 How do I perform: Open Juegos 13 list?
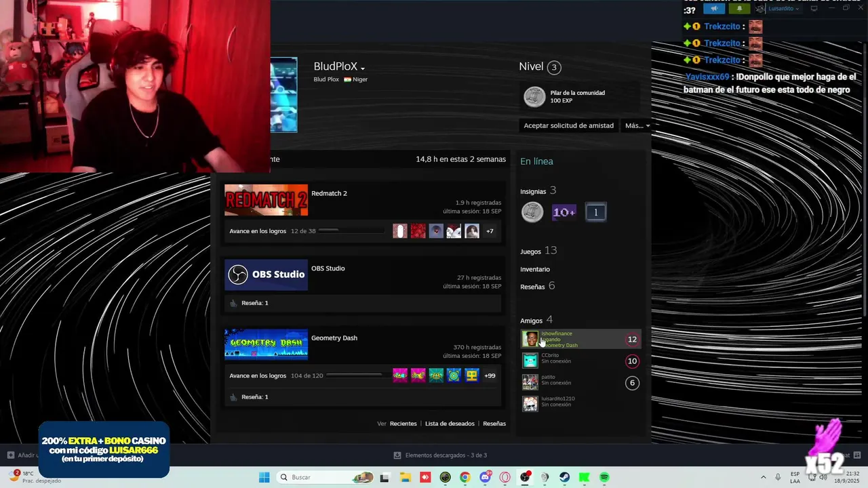(x=538, y=251)
